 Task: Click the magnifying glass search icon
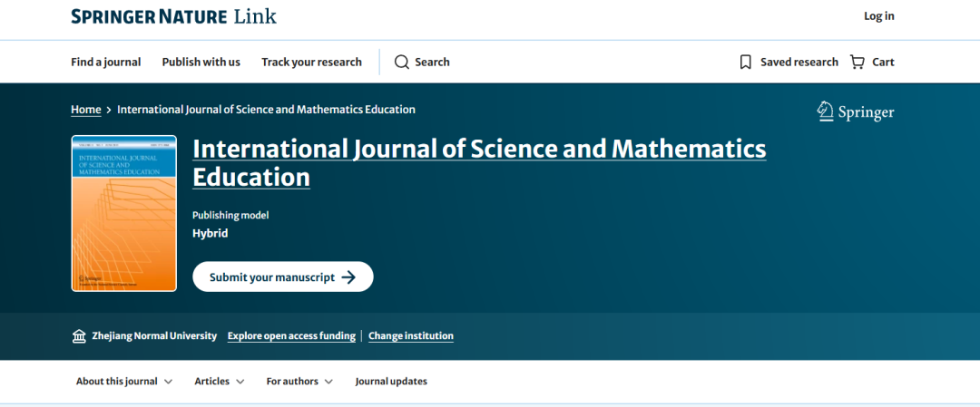pos(401,62)
